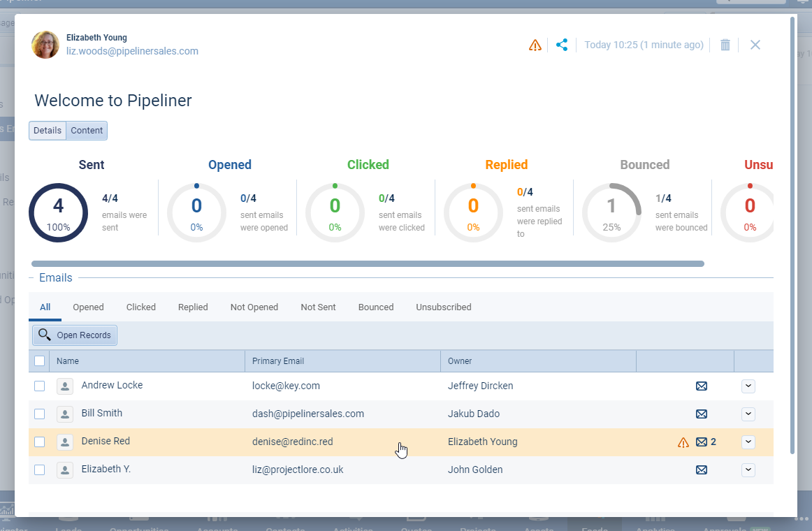The image size is (812, 531).
Task: Click the Welcome to Pipeliner title
Action: coord(113,101)
